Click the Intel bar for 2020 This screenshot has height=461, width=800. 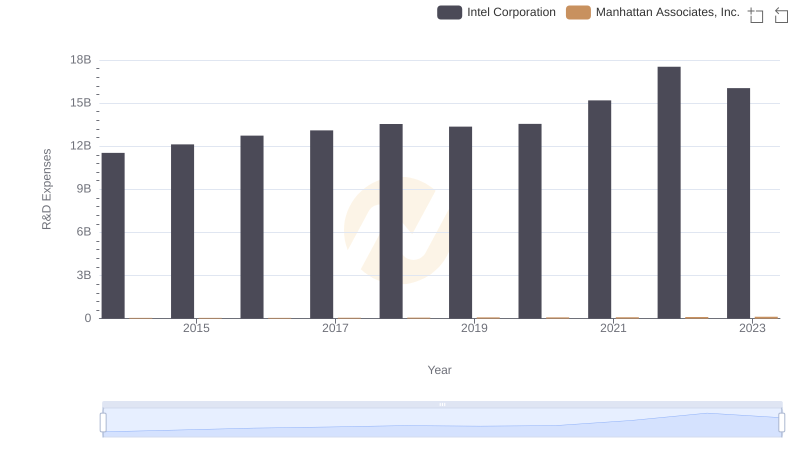[530, 221]
